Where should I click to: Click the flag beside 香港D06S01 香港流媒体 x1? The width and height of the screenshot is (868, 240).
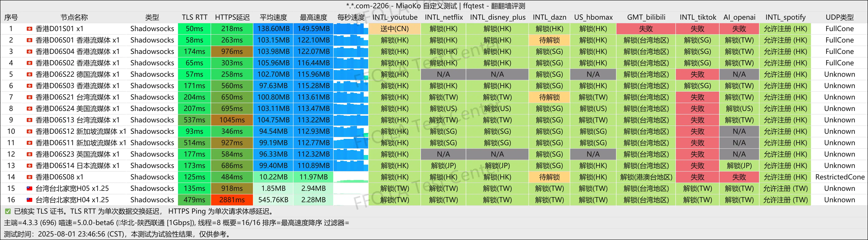pos(30,41)
